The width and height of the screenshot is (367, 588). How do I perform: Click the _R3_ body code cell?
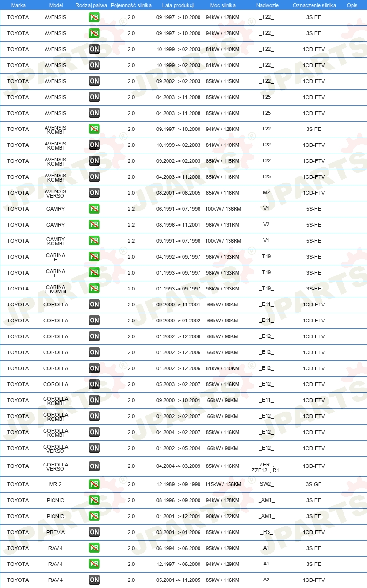(x=267, y=532)
